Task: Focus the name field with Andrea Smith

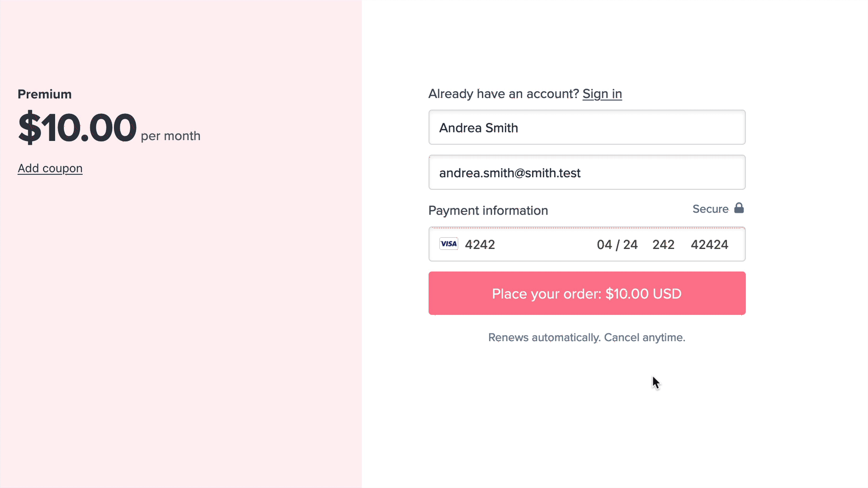Action: pyautogui.click(x=587, y=127)
